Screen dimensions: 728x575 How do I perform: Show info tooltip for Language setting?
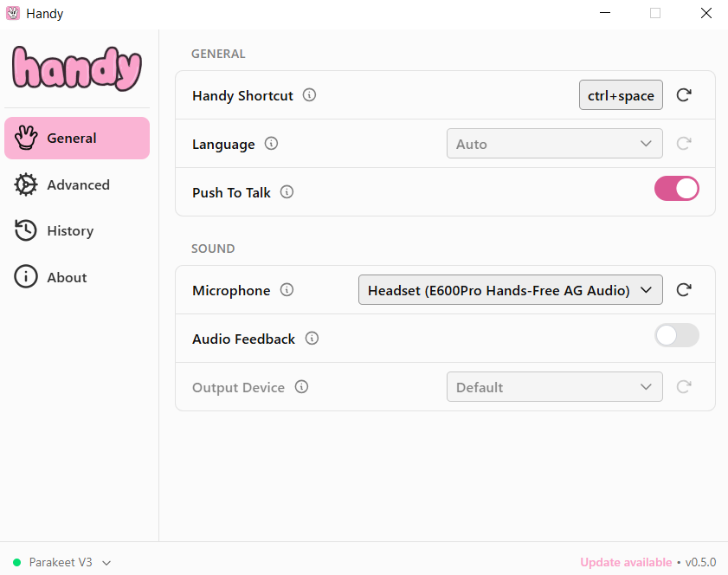[x=271, y=144]
